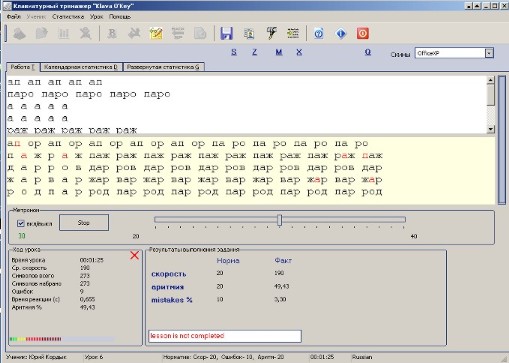
Task: Click the top line 'паро паро паро'
Action: coord(89,94)
